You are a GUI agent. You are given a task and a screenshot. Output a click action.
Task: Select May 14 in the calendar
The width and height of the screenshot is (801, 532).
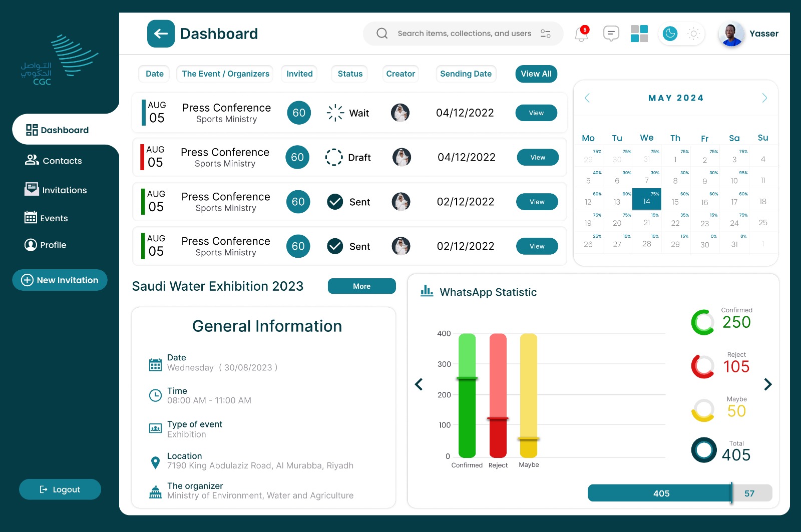(646, 199)
